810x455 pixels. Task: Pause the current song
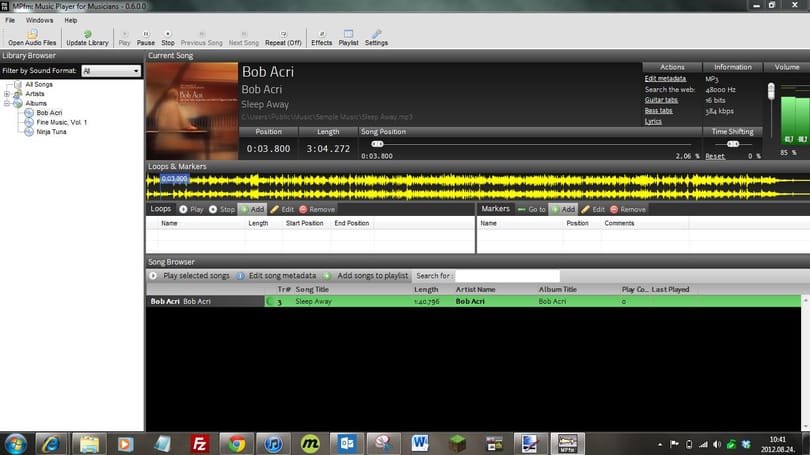tap(146, 38)
